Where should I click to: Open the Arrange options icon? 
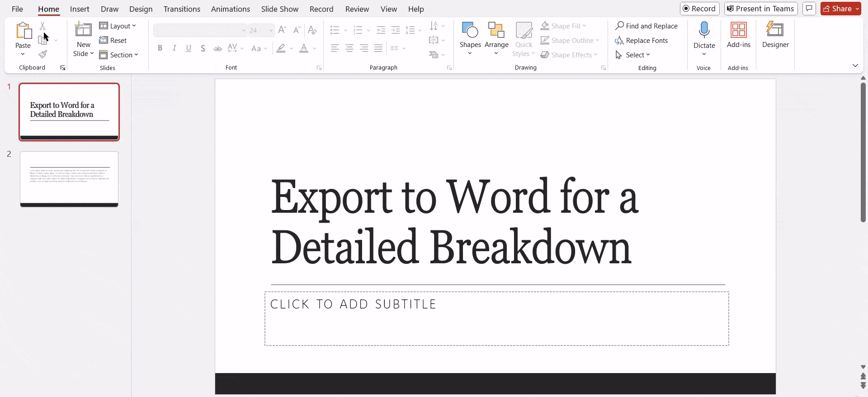pyautogui.click(x=496, y=31)
